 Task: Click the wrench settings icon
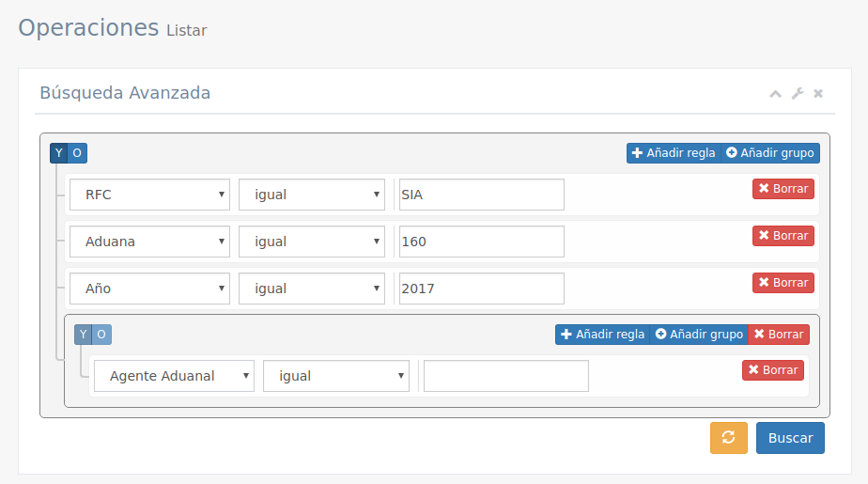[798, 94]
